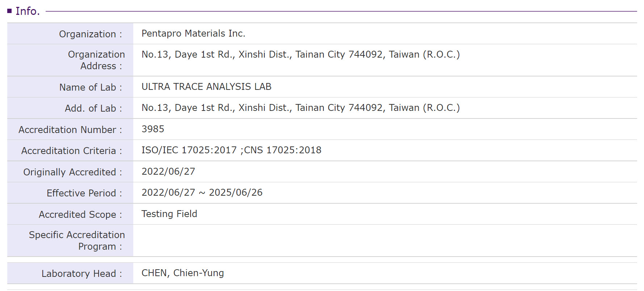The image size is (644, 291).
Task: Click the Effective Period date range
Action: coord(202,192)
